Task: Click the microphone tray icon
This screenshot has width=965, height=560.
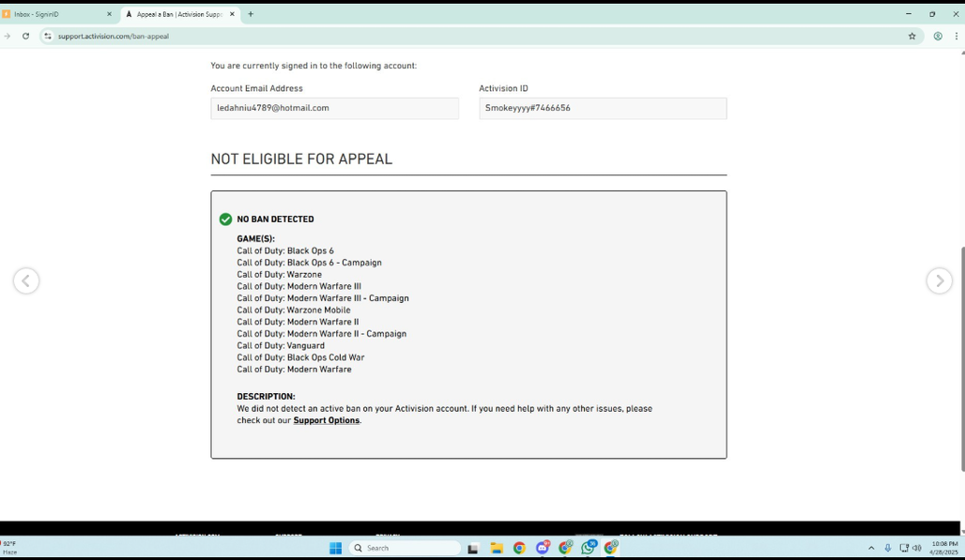Action: tap(887, 549)
